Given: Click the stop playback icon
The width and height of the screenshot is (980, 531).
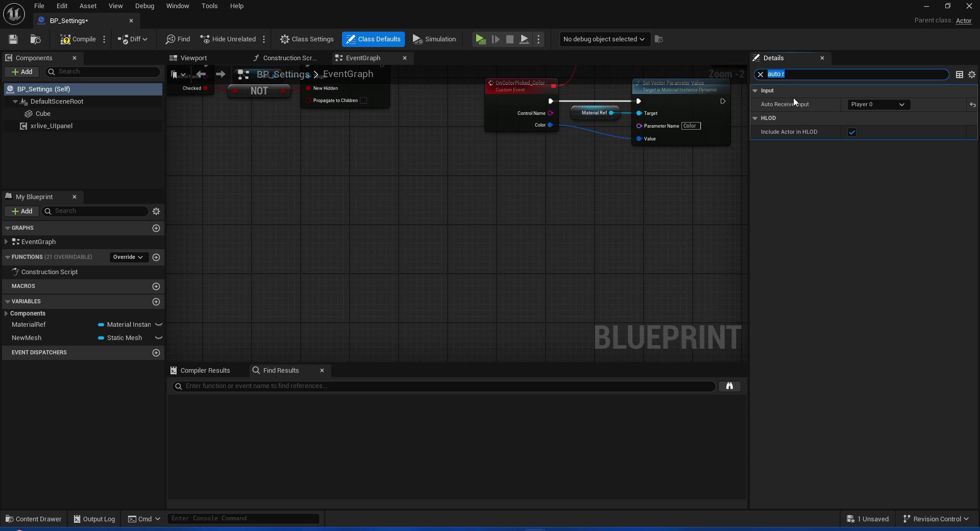Looking at the screenshot, I should [x=509, y=39].
